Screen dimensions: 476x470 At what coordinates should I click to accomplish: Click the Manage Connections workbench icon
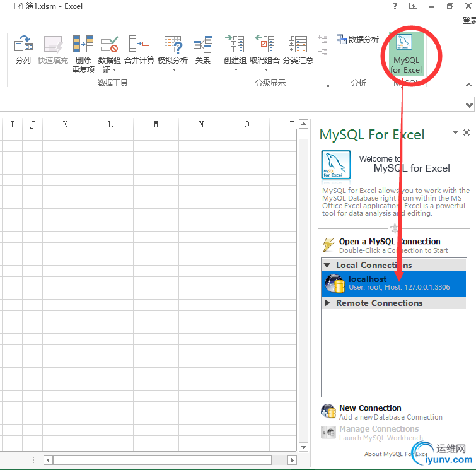[328, 432]
